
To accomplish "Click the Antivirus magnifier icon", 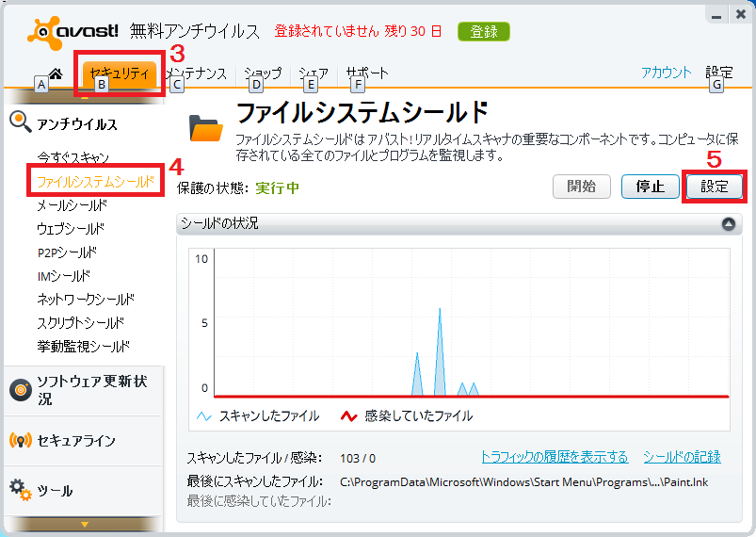I will click(x=20, y=120).
